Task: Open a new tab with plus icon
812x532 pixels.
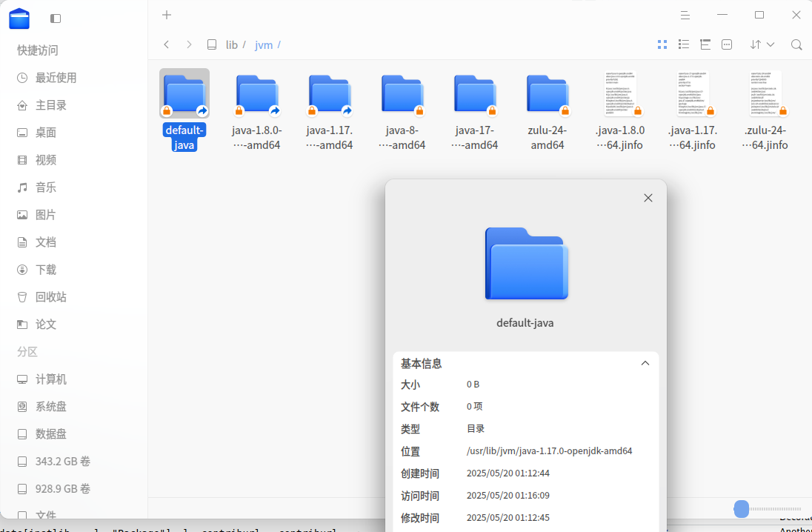Action: (x=167, y=15)
